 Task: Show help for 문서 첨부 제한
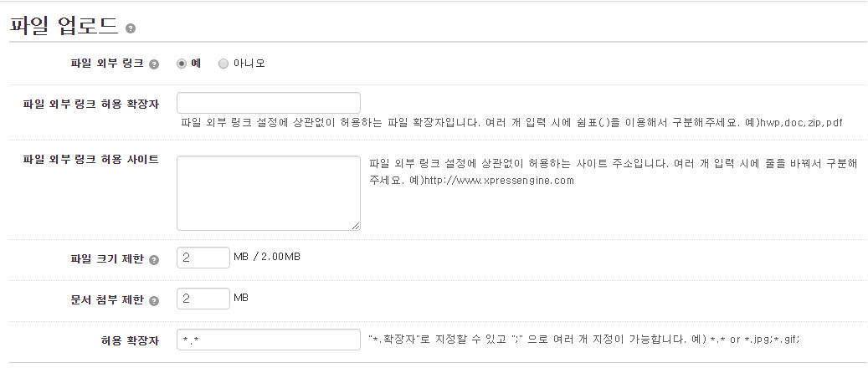click(x=154, y=300)
